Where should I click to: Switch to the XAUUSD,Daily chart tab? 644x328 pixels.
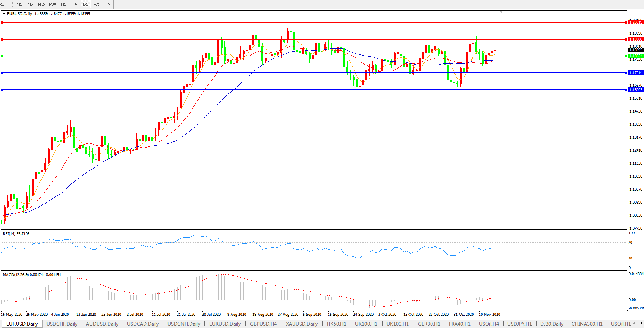[x=302, y=324]
